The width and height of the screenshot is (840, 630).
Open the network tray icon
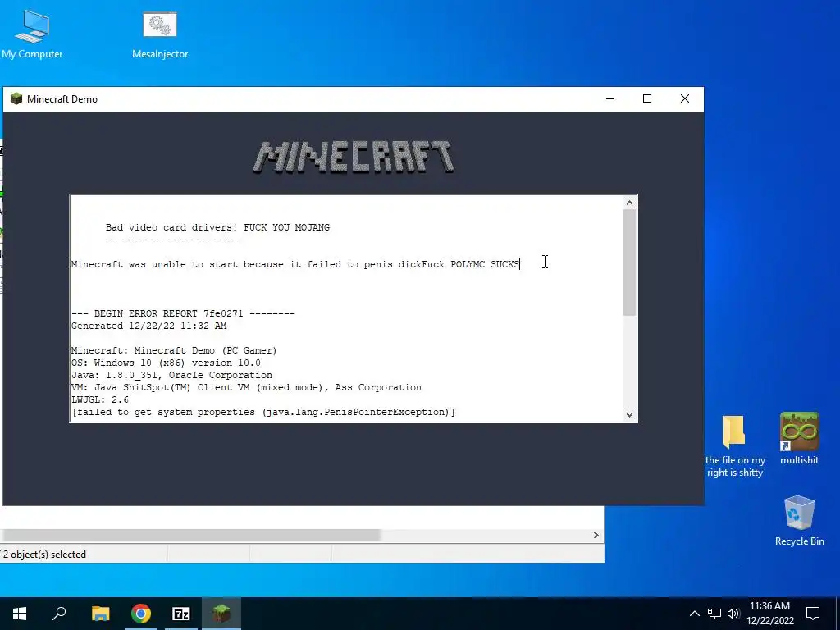714,614
